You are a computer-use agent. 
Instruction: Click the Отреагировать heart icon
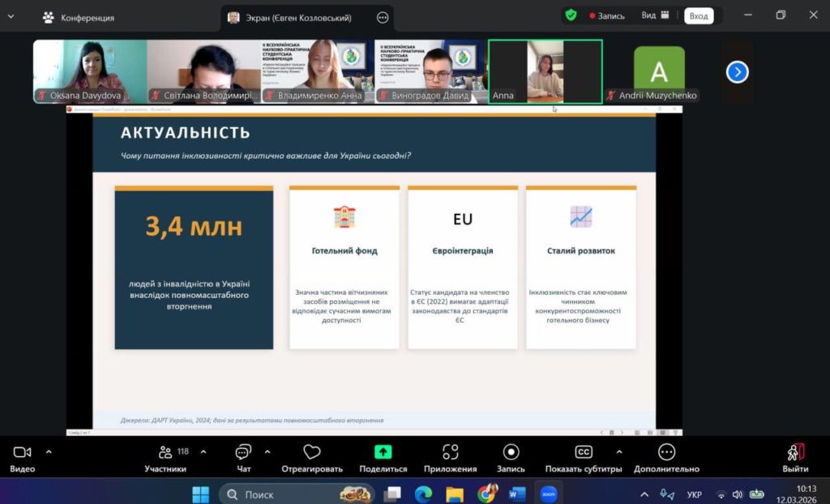tap(311, 452)
